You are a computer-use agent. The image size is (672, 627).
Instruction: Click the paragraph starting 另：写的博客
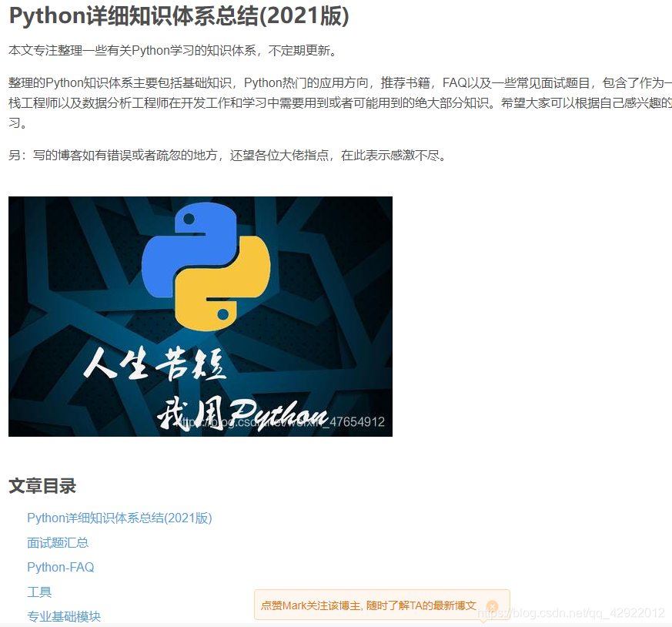(x=229, y=156)
